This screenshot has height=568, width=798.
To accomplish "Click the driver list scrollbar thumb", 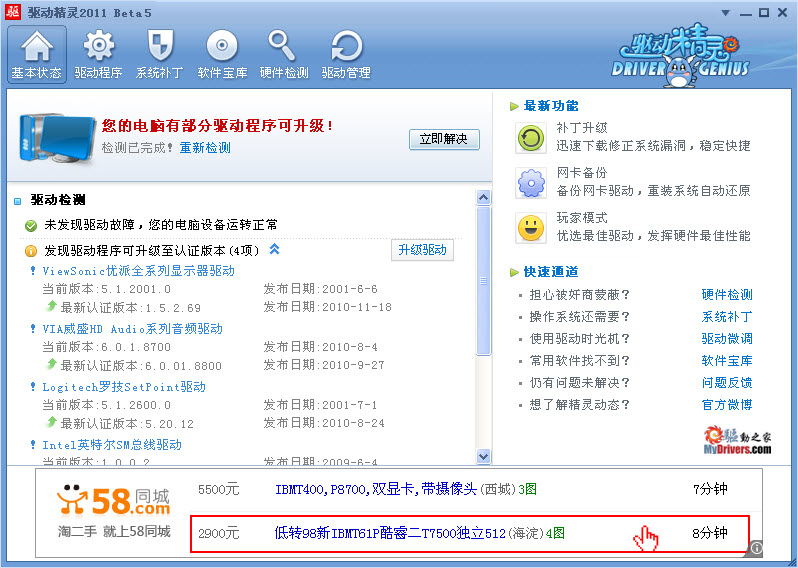I will (x=483, y=280).
